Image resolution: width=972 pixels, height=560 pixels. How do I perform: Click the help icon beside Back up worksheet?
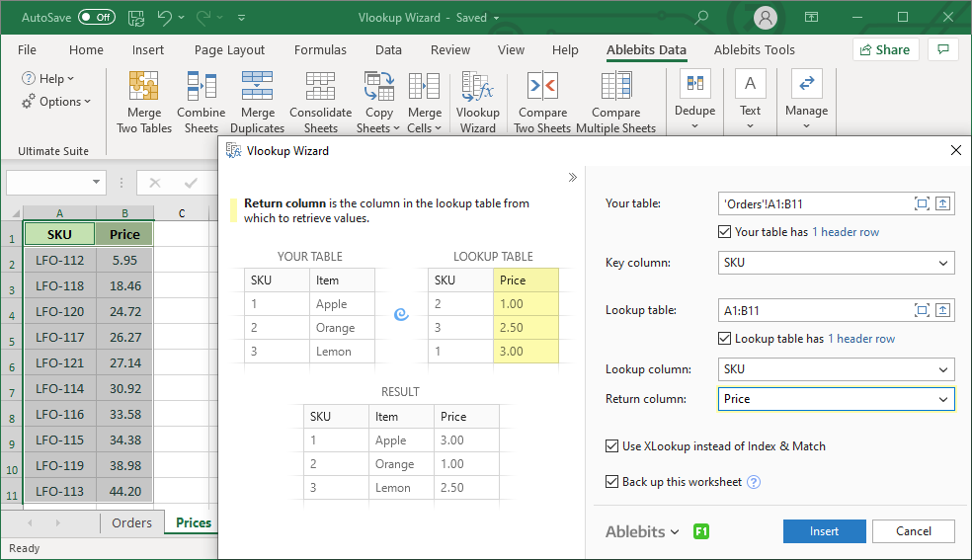[753, 482]
